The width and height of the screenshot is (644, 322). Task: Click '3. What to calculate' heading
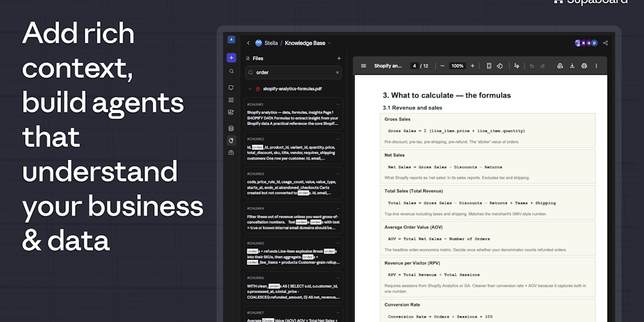[x=447, y=96]
